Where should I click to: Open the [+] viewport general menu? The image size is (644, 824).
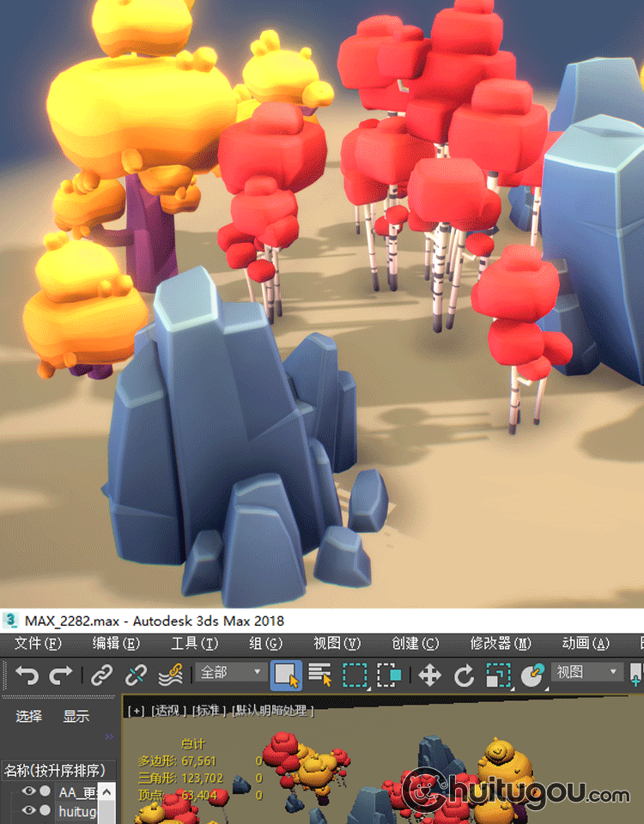click(136, 711)
